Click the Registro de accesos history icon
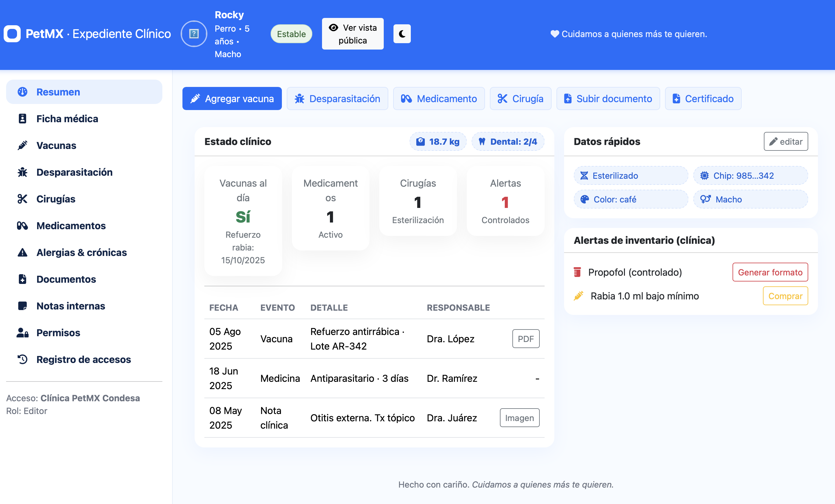The height and width of the screenshot is (504, 835). point(23,359)
